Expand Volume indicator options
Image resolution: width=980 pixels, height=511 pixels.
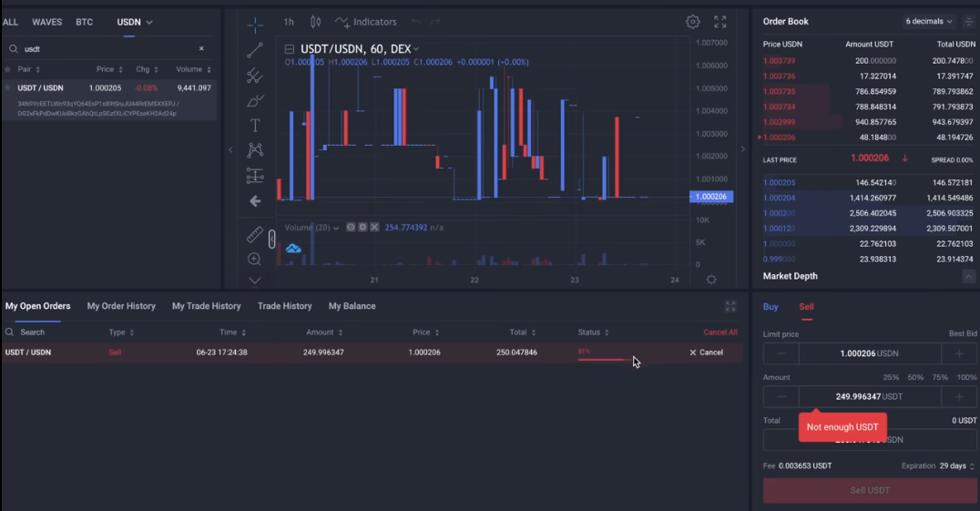[336, 228]
